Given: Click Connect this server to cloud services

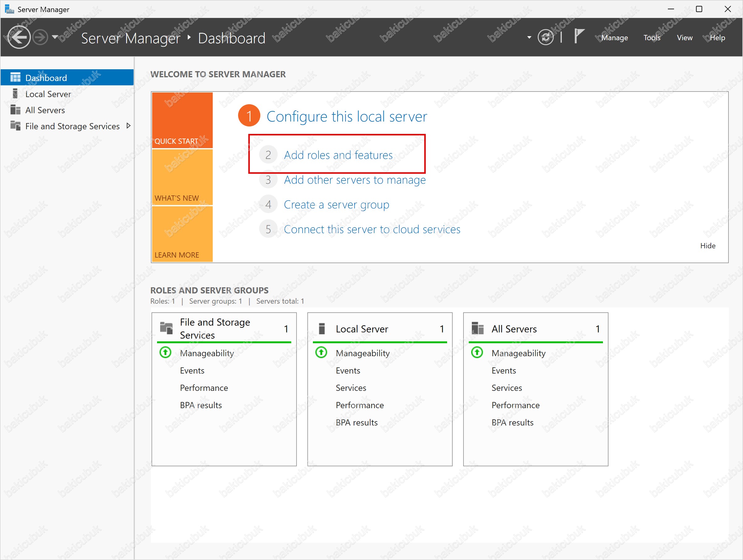Looking at the screenshot, I should coord(372,229).
